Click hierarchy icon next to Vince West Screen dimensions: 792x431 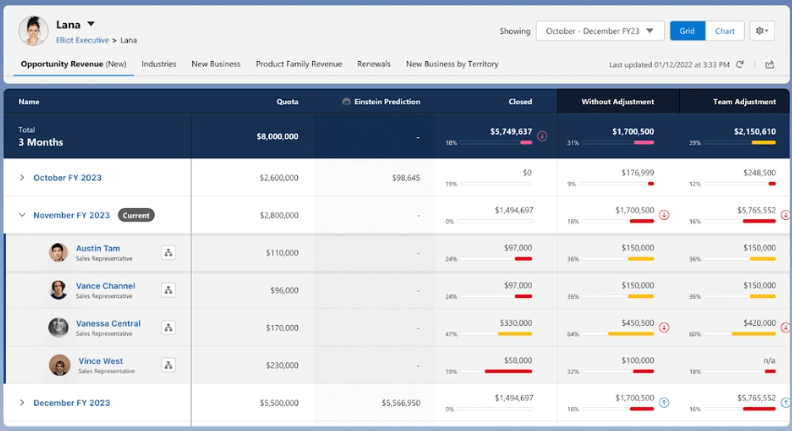point(168,365)
